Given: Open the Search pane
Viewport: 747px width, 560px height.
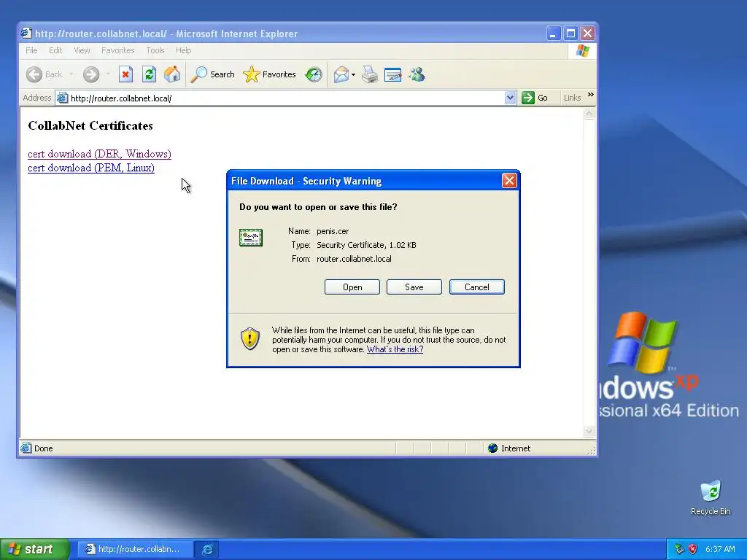Looking at the screenshot, I should [x=212, y=74].
